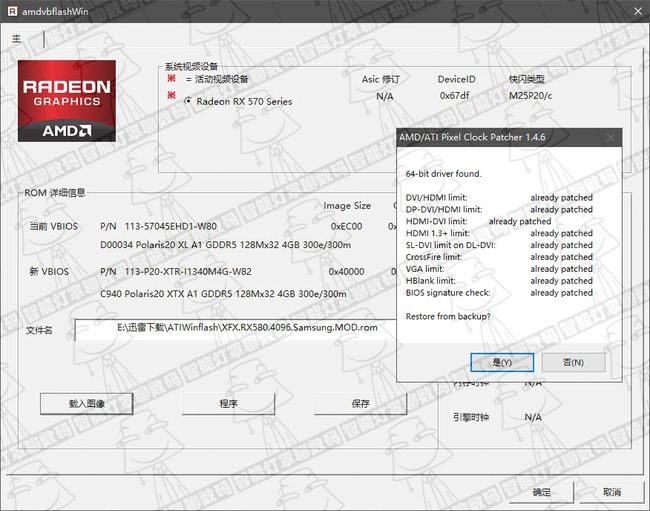Click the '64-bit driver found.' text
This screenshot has width=650, height=511.
(443, 174)
